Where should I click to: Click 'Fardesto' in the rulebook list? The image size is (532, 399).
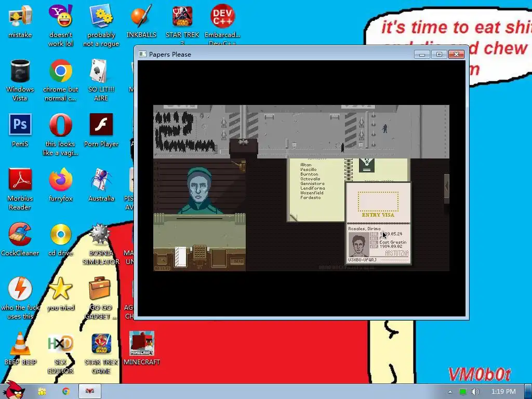pyautogui.click(x=311, y=197)
